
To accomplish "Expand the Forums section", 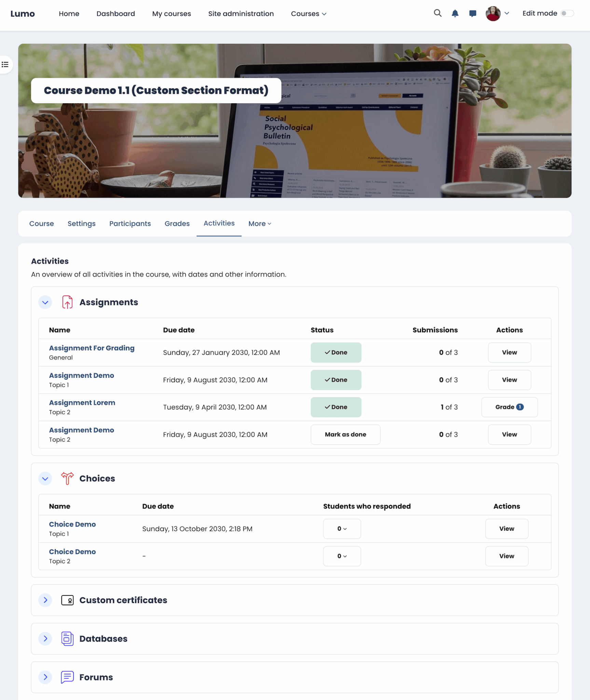I will point(45,677).
